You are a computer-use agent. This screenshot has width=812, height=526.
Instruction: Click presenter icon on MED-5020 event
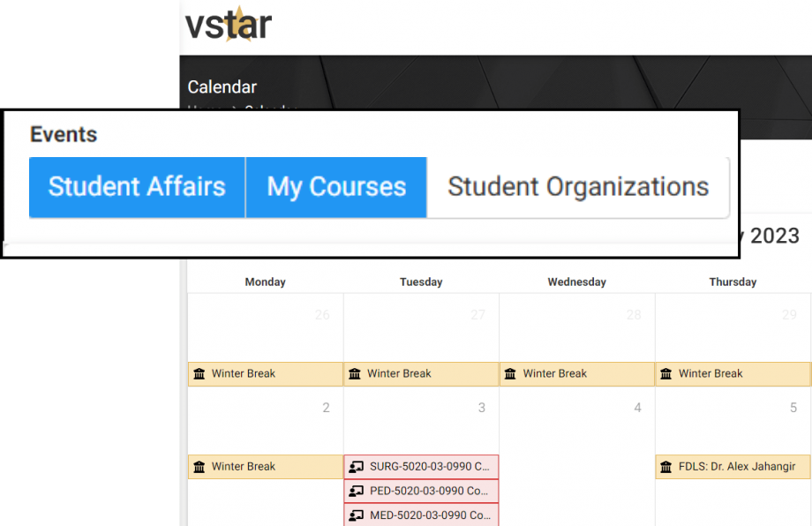[x=356, y=515]
